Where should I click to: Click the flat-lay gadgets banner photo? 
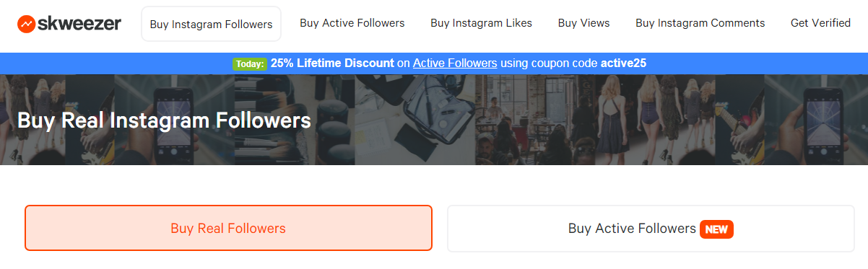[x=415, y=120]
